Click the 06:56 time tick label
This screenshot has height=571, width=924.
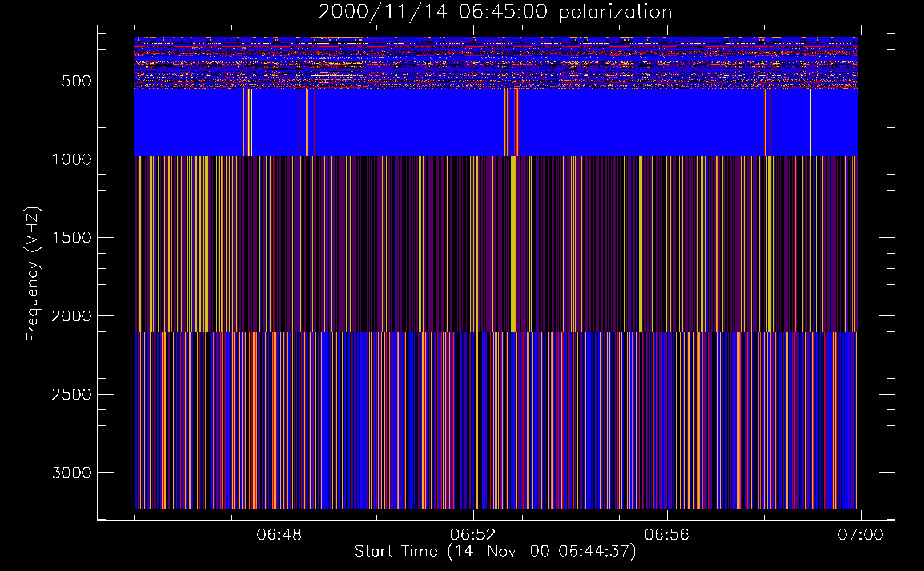[x=667, y=535]
